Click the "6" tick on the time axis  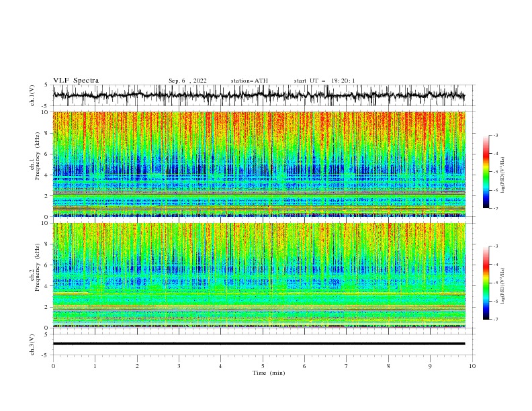[x=304, y=366]
